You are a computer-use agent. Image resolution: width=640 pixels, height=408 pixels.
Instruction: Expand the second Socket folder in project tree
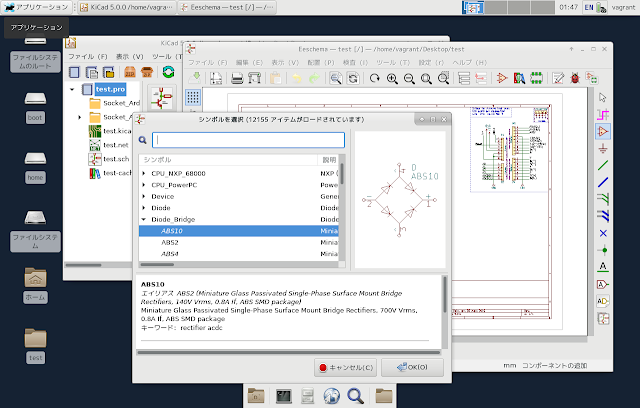(x=80, y=117)
